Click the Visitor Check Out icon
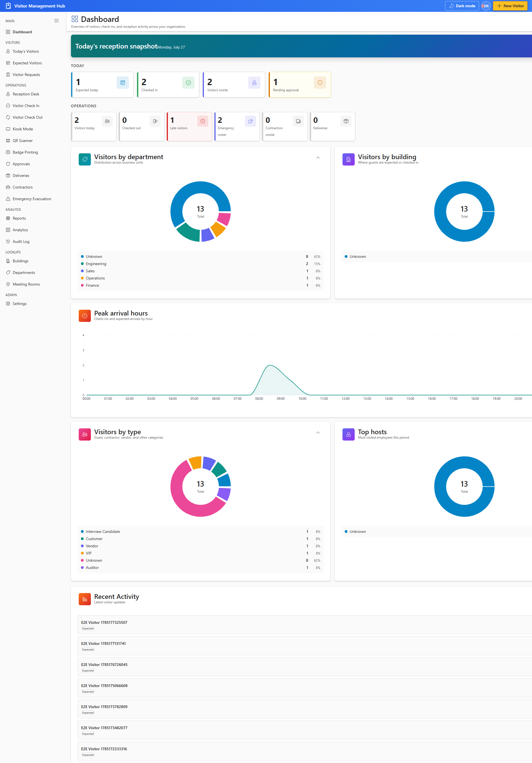 pyautogui.click(x=8, y=117)
